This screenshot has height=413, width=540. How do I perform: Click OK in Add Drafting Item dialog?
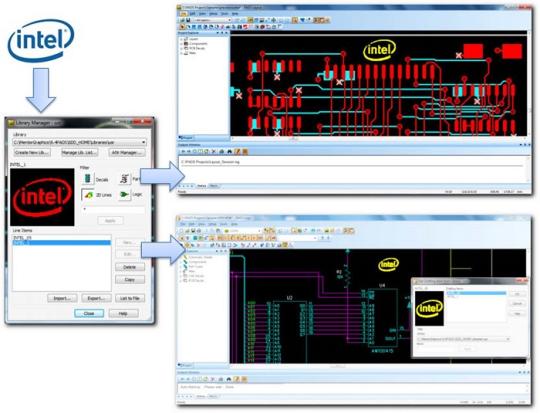click(x=517, y=294)
